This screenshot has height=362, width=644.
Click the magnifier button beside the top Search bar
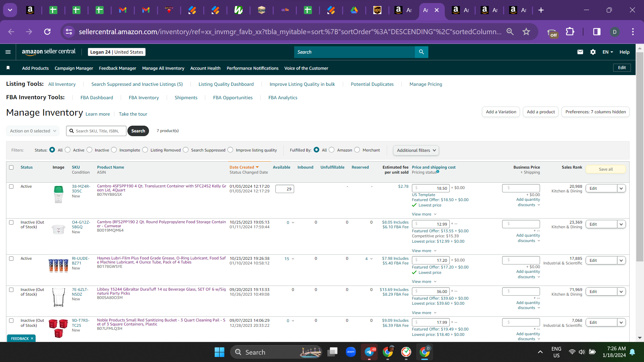click(x=422, y=52)
